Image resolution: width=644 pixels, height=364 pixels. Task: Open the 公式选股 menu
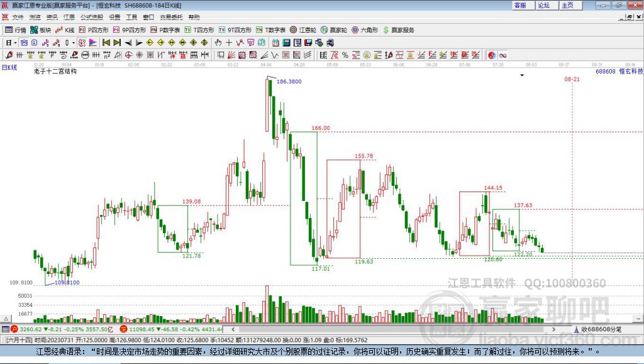point(92,17)
